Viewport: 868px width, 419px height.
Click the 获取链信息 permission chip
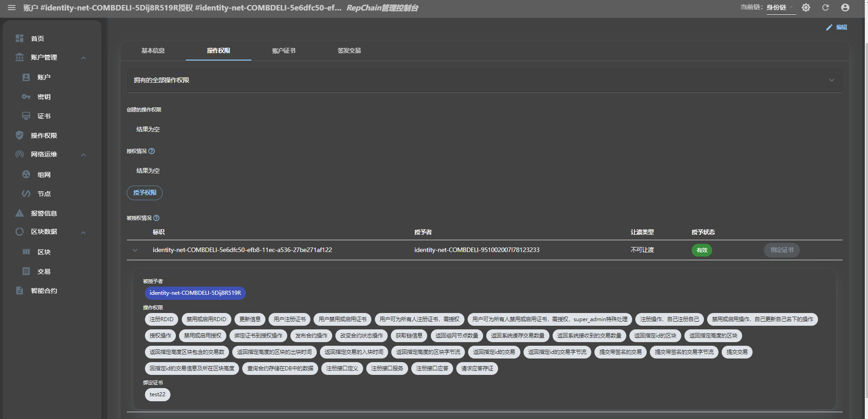[409, 336]
